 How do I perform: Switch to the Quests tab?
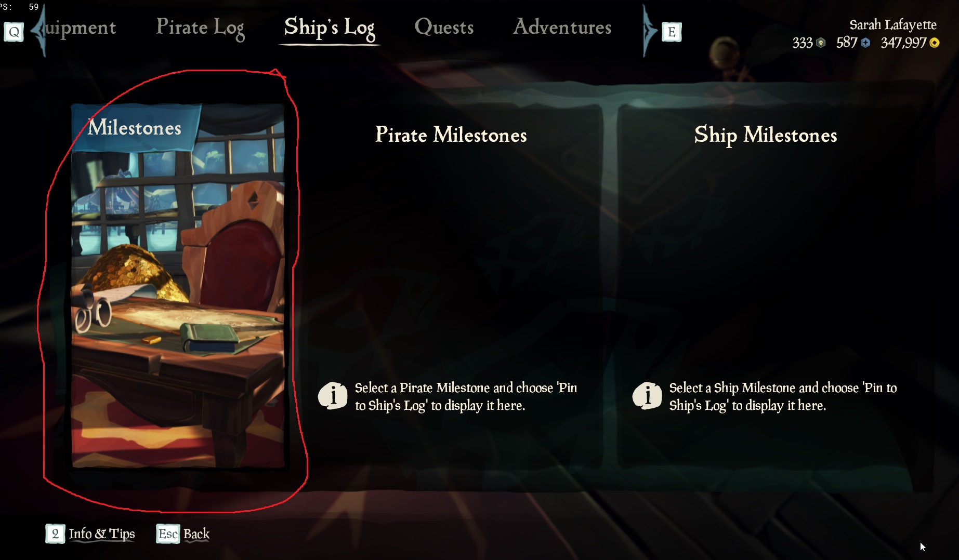[444, 27]
